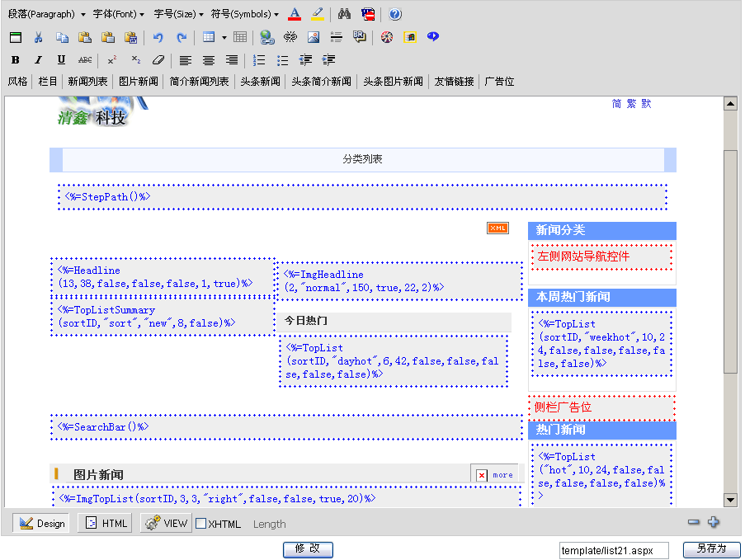Screen dimensions: 745x560
Task: Open the 简介新闻列表 menu
Action: [199, 82]
